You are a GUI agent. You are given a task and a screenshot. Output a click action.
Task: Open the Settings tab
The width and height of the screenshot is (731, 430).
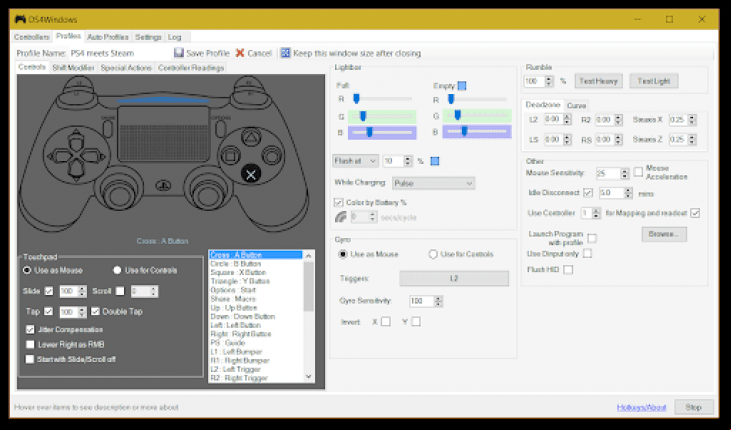(148, 37)
